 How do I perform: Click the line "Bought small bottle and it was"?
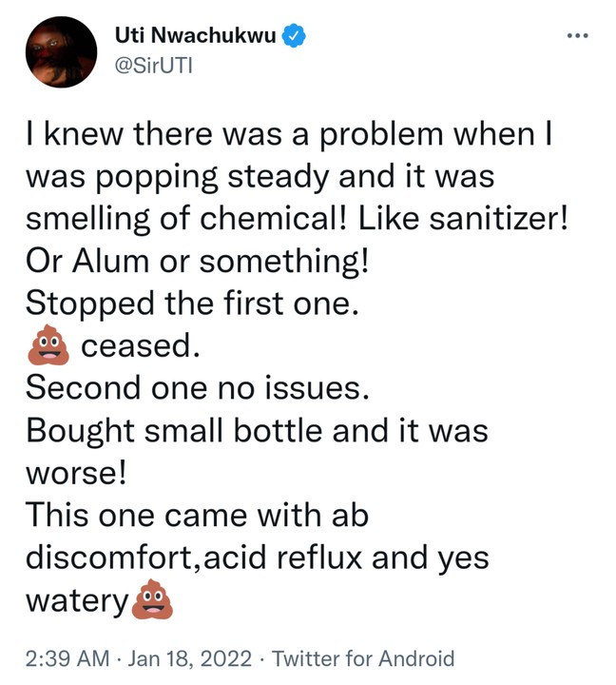pyautogui.click(x=256, y=430)
